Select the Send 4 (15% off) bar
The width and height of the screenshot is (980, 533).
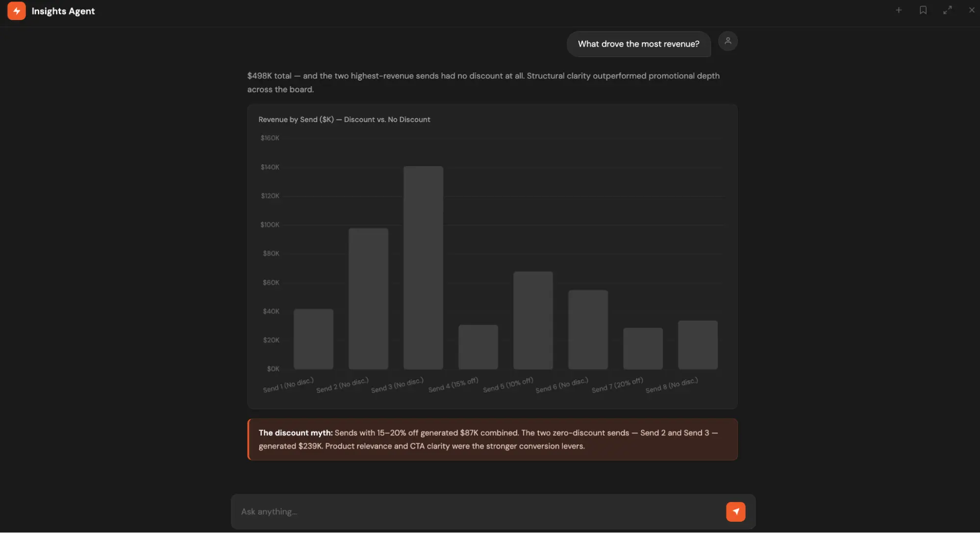[478, 347]
